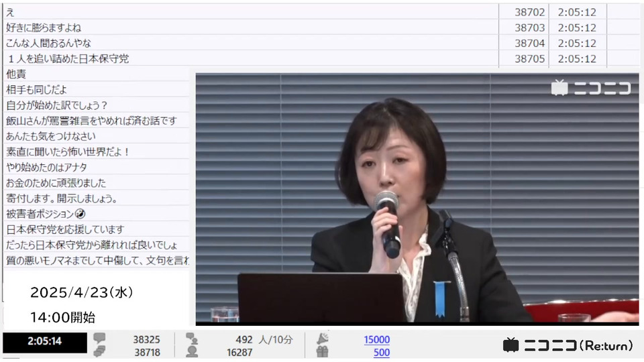Select comment '相手も同じだよ'

(x=97, y=89)
